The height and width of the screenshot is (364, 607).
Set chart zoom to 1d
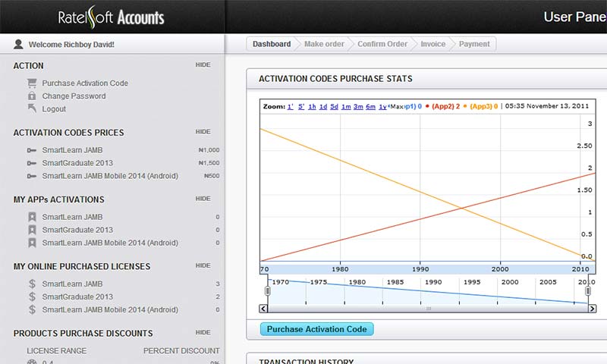(x=323, y=107)
